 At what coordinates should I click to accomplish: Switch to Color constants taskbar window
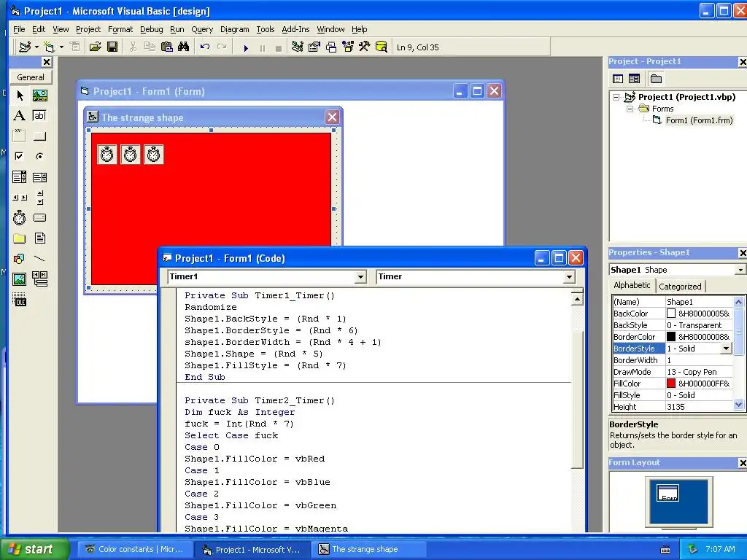pyautogui.click(x=134, y=550)
